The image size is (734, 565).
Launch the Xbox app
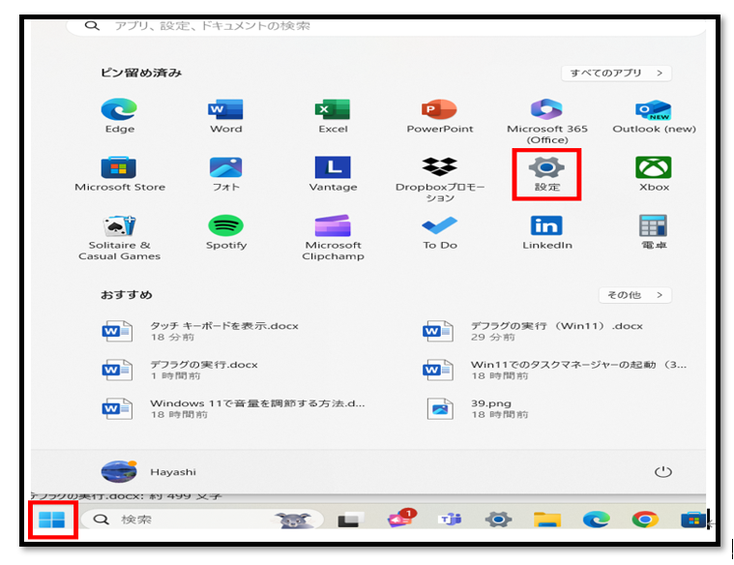(654, 174)
